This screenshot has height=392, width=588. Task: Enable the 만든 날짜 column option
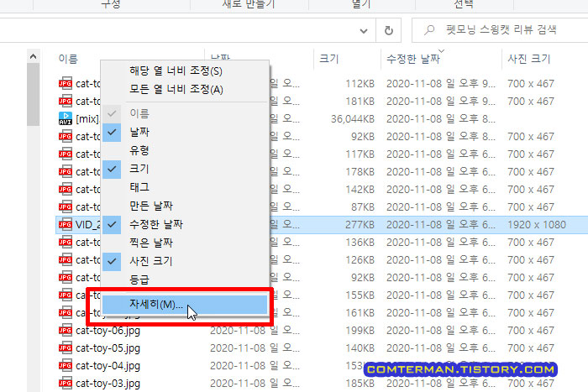(186, 206)
